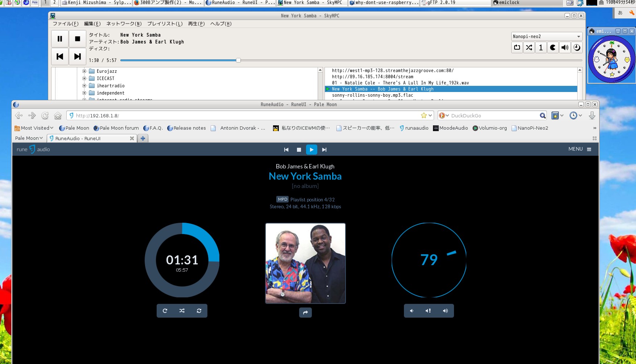The height and width of the screenshot is (364, 636).
Task: Toggle pause in the SkyMPC player
Action: (59, 38)
